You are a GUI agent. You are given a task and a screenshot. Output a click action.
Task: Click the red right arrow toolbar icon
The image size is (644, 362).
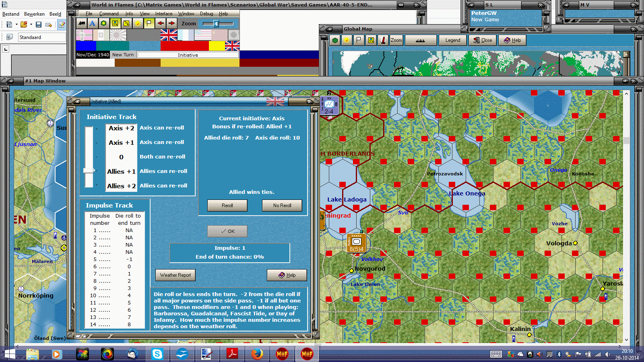(171, 23)
